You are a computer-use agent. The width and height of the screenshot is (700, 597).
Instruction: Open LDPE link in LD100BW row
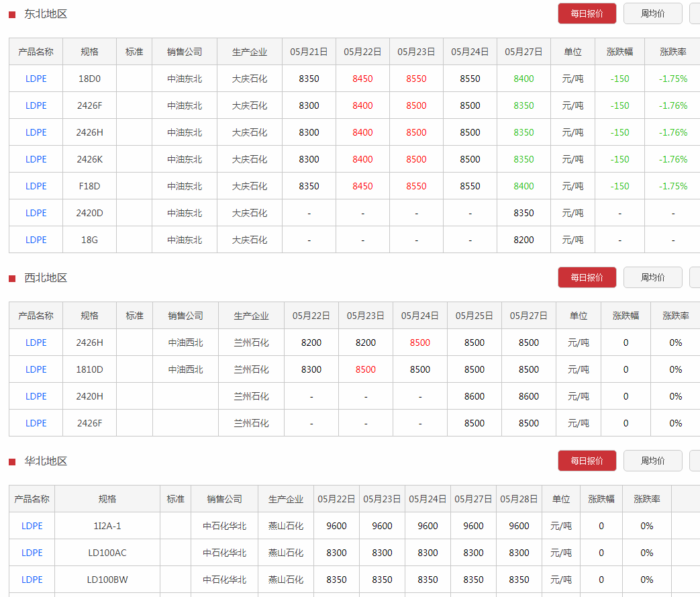coord(32,579)
